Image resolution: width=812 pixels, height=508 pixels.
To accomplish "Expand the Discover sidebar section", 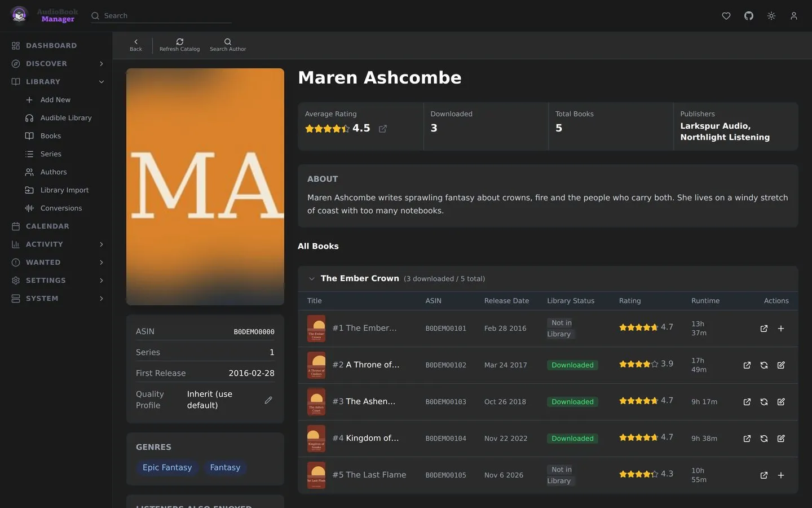I will (101, 64).
